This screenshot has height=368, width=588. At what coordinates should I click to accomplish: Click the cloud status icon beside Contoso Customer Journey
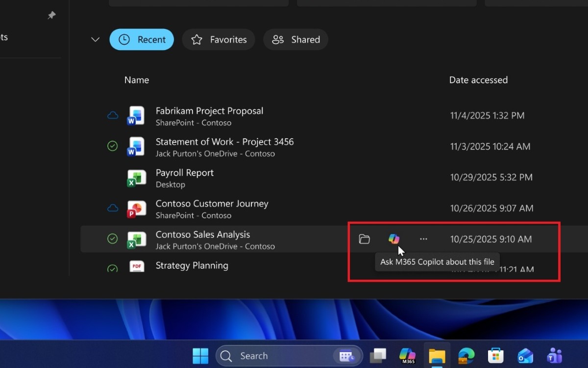tap(113, 208)
